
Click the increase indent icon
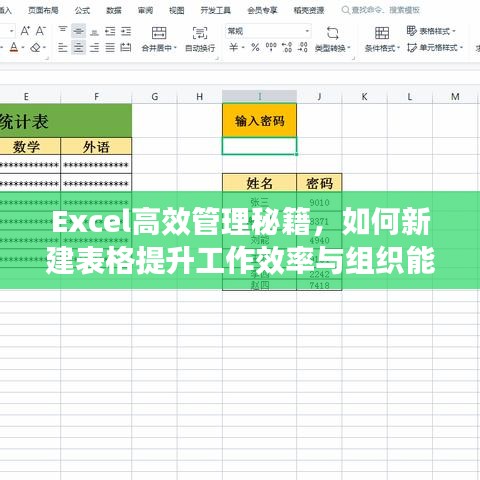[126, 32]
